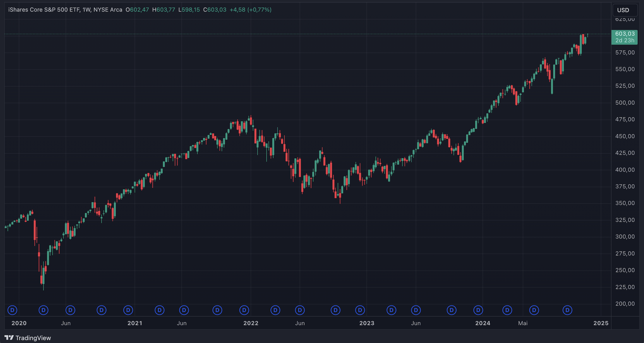Click the low value 598,15
The image size is (644, 343).
(191, 10)
